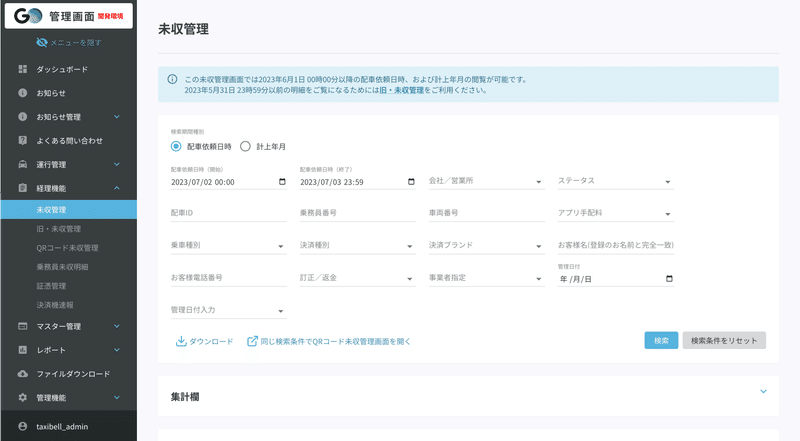Image resolution: width=800 pixels, height=441 pixels.
Task: Click the 経理機能 clipboard icon
Action: (x=22, y=188)
